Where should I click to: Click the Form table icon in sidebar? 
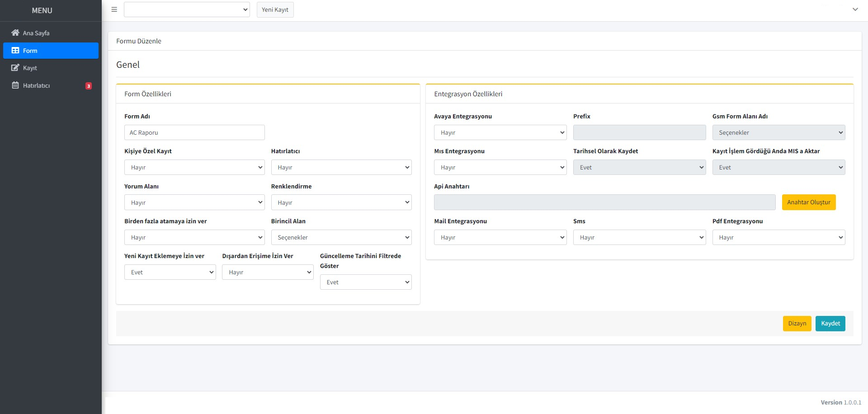point(15,51)
